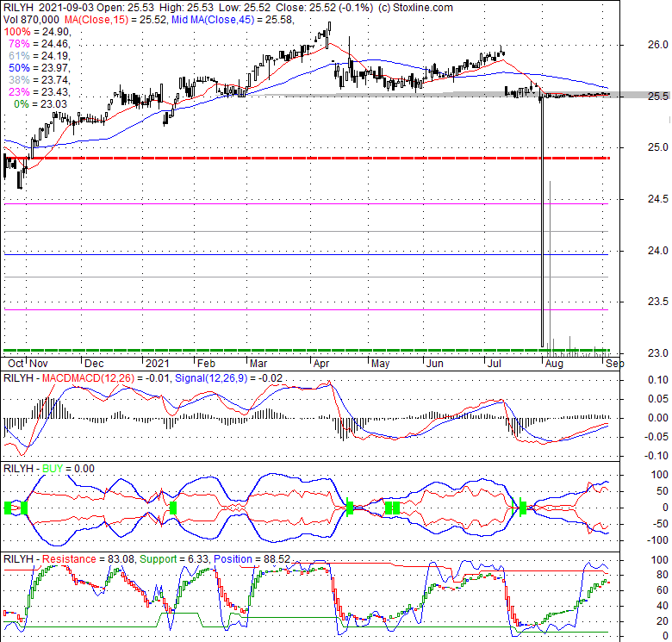Click the Aug label on the time axis
The image size is (672, 642).
[554, 364]
